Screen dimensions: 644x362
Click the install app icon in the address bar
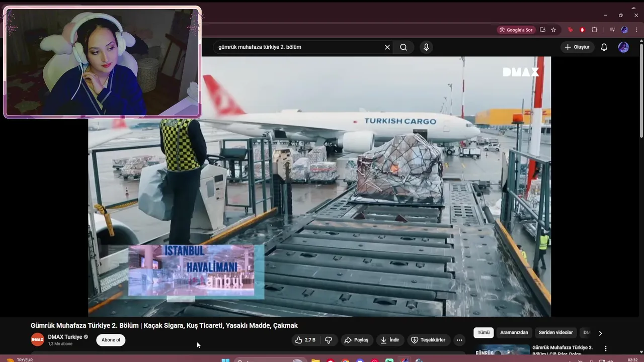[542, 30]
